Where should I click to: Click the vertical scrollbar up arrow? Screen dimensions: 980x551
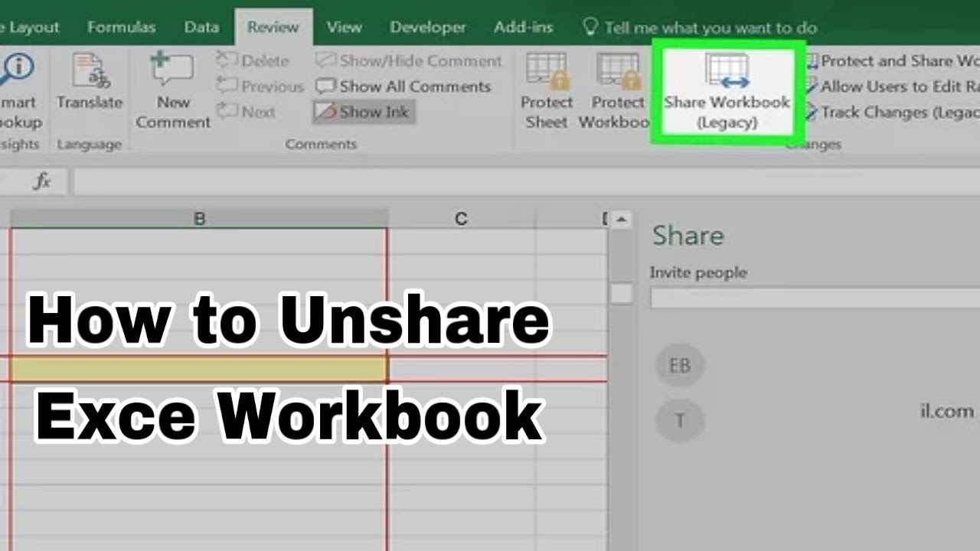point(621,220)
